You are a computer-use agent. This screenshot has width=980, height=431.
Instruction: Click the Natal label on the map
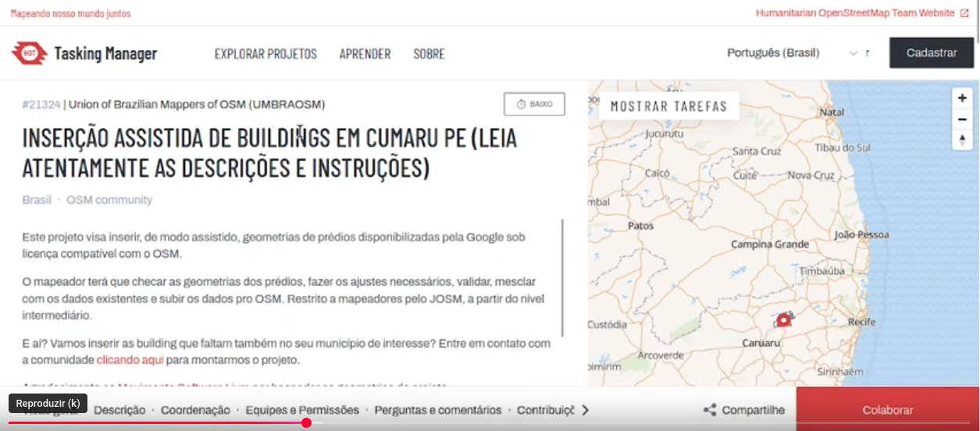coord(832,112)
